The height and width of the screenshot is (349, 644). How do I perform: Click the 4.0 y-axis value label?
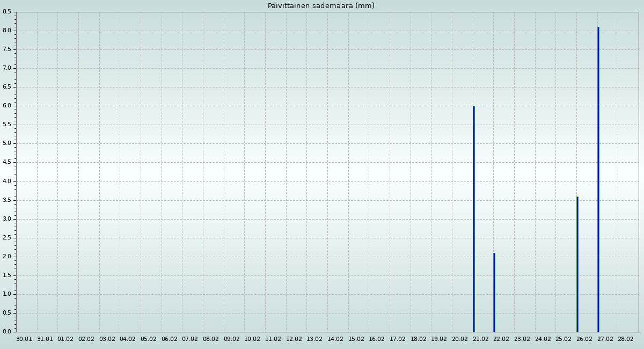[7, 181]
